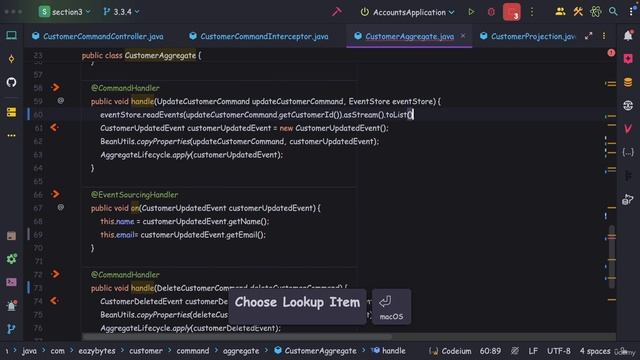Screen dimensions: 640x360
Task: Click the Debug bug icon
Action: [491, 12]
